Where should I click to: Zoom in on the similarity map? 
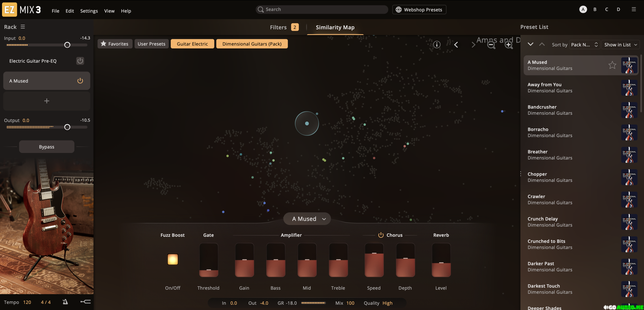(x=509, y=45)
